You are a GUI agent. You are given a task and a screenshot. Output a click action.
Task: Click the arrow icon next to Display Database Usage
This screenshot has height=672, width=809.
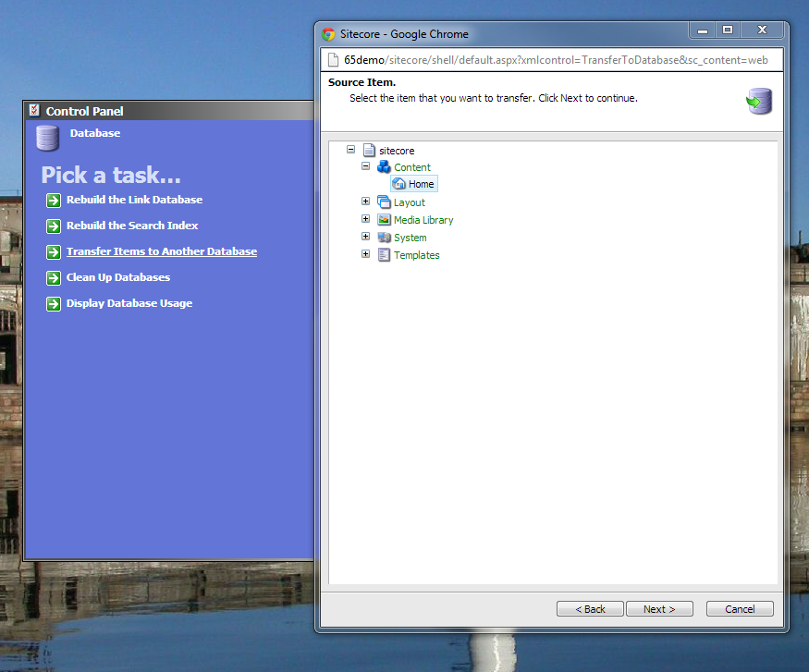click(x=54, y=304)
